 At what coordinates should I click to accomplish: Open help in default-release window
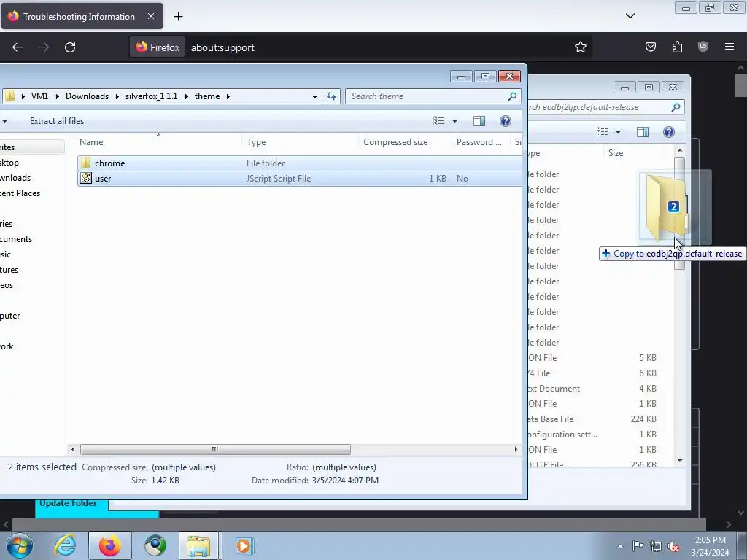(669, 132)
